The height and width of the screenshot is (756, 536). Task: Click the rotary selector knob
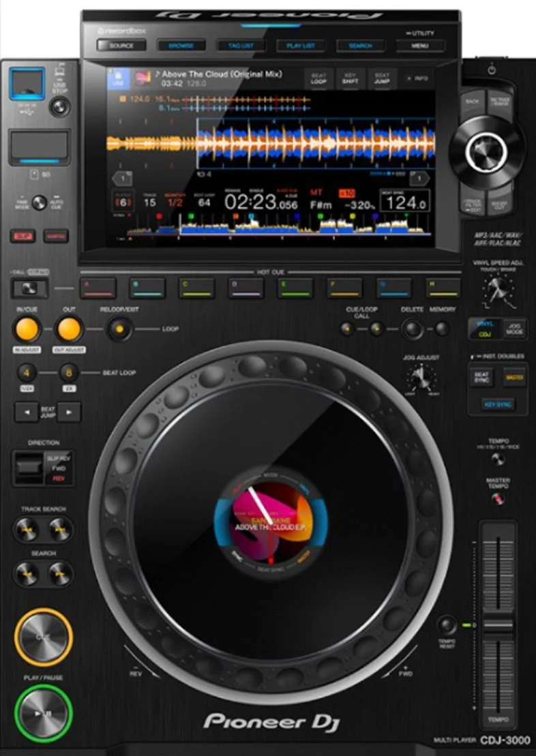click(x=486, y=151)
